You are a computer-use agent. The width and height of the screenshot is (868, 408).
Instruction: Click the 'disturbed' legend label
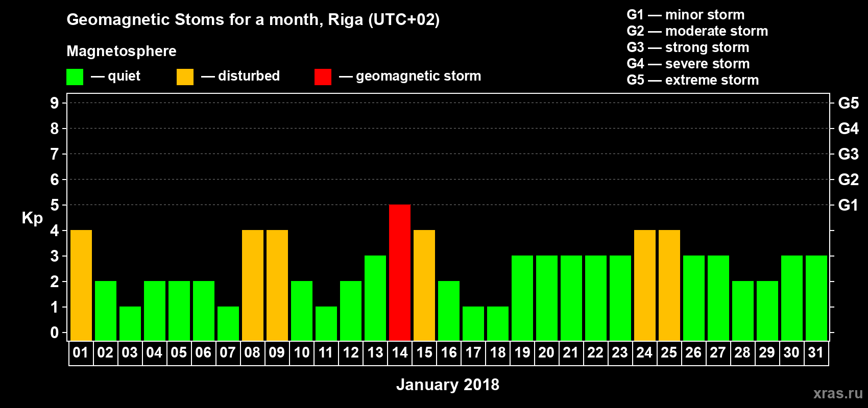[x=249, y=76]
